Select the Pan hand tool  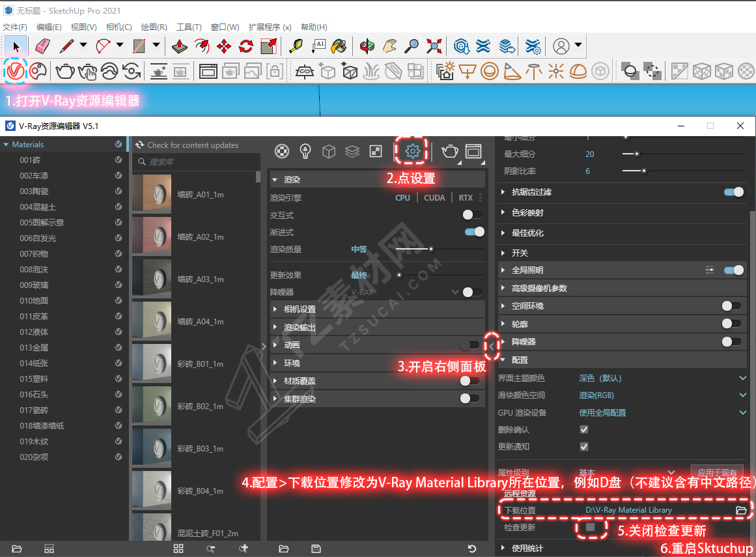[x=389, y=46]
